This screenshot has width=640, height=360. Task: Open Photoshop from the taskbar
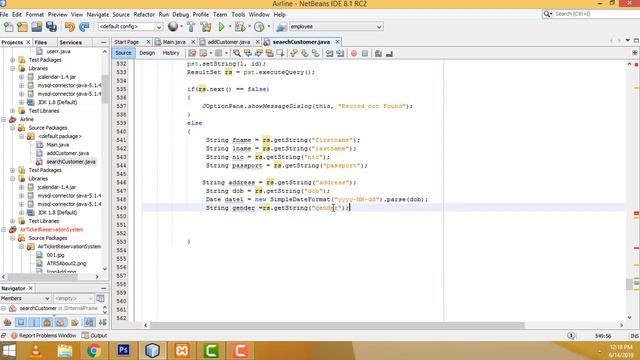[123, 350]
